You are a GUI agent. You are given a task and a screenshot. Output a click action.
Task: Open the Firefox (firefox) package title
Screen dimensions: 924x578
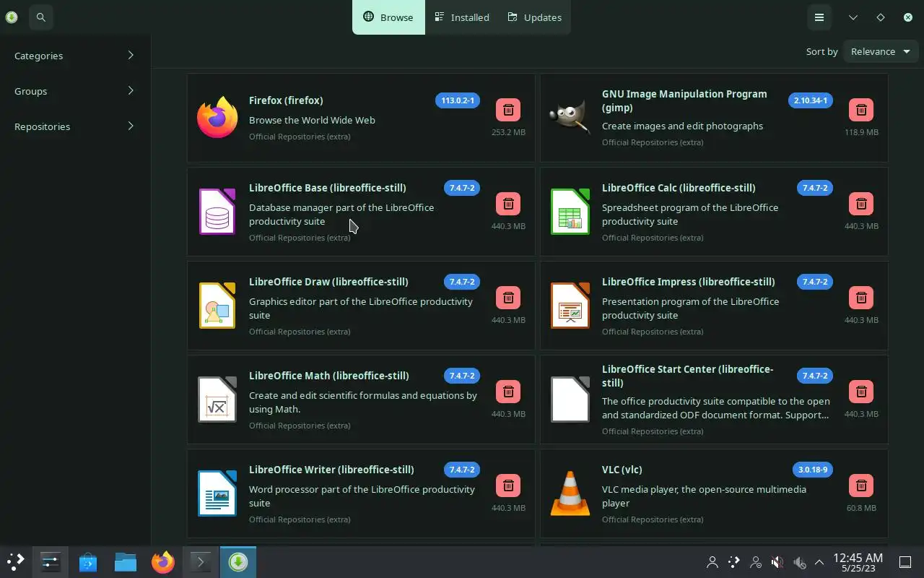point(286,100)
